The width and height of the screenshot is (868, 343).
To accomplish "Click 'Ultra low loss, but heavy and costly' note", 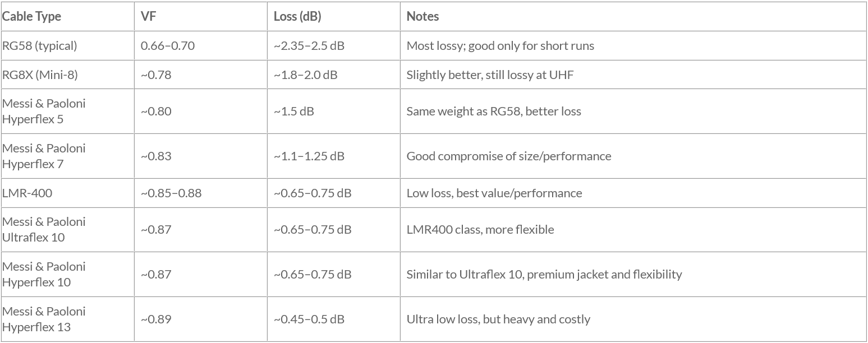I will 498,319.
